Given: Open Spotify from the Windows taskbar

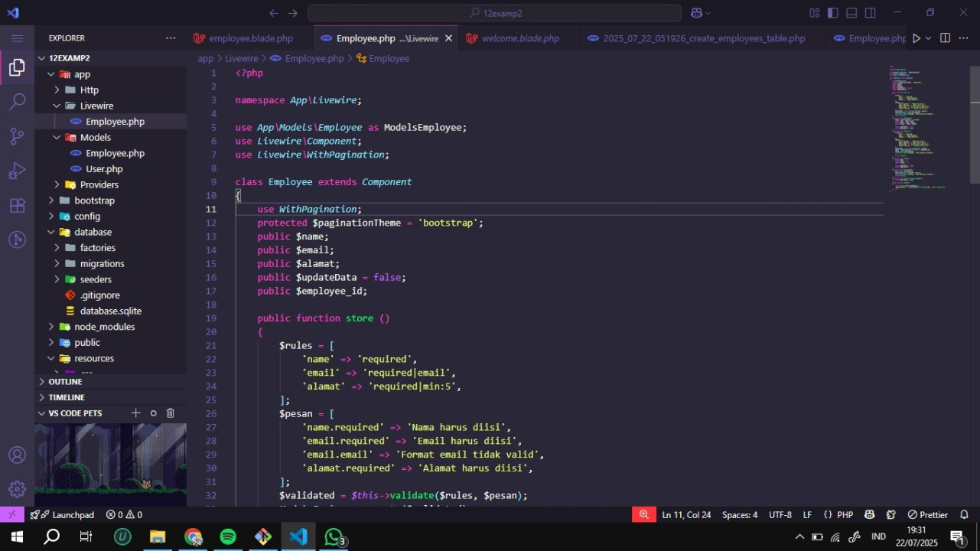Looking at the screenshot, I should (228, 537).
